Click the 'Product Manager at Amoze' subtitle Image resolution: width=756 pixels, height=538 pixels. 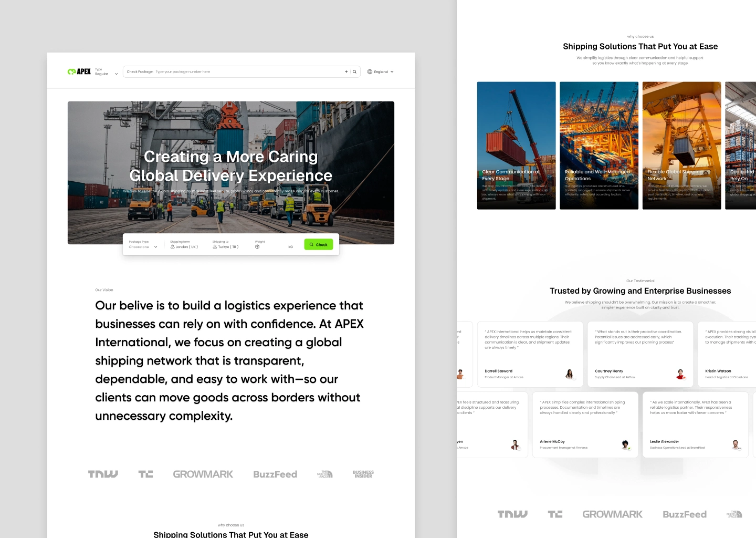pos(504,377)
